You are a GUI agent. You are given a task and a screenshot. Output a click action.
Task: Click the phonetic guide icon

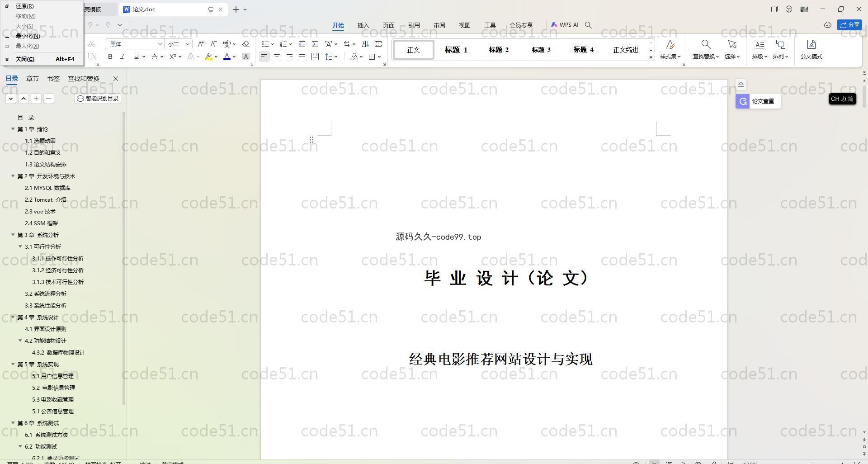227,44
